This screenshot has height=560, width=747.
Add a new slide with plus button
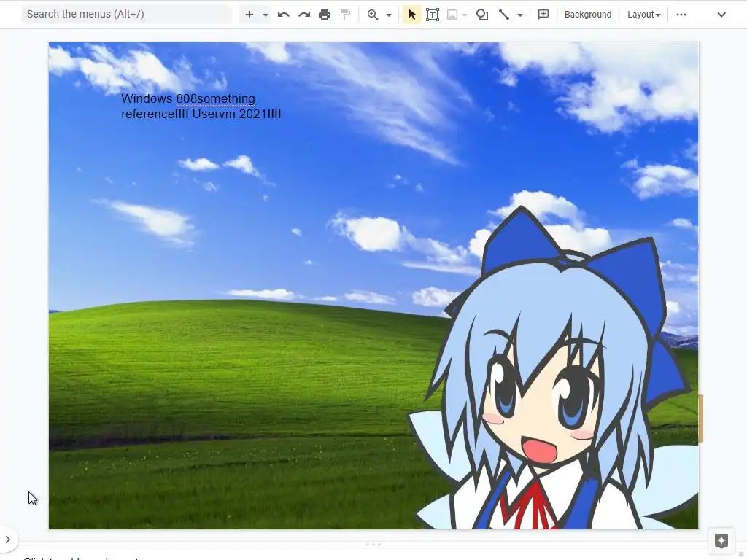[249, 15]
